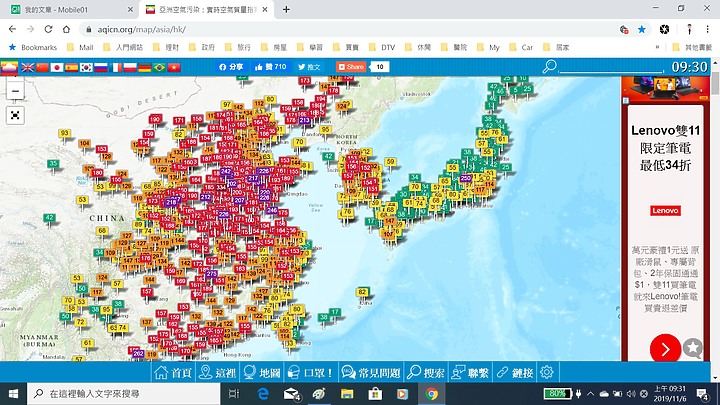Expand hidden bookmarks with » chevron
The image size is (720, 405).
click(657, 47)
